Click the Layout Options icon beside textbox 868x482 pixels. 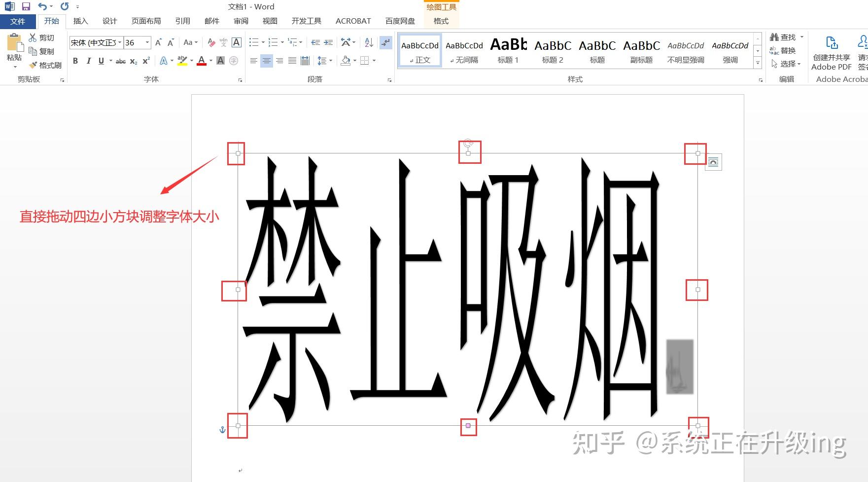pos(713,162)
